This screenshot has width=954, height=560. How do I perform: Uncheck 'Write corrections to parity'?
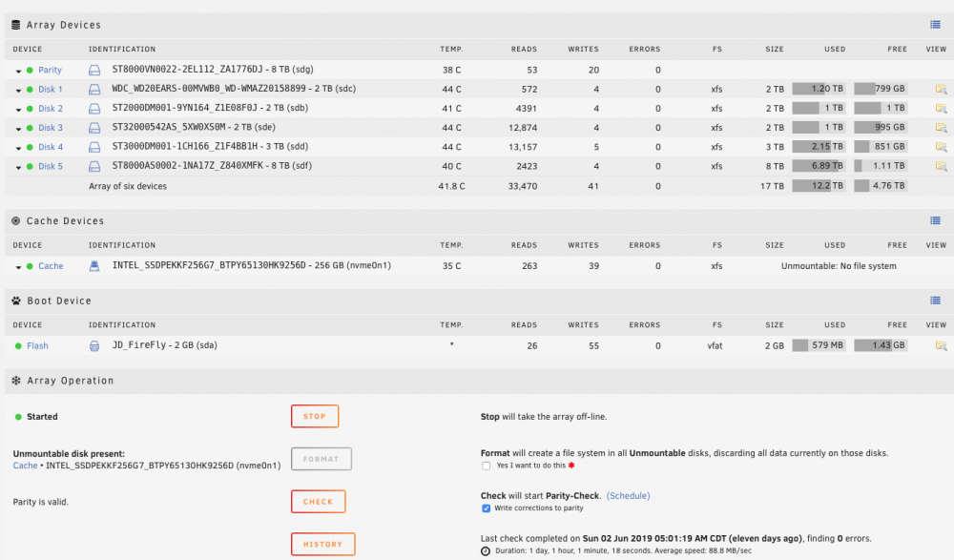(x=487, y=508)
